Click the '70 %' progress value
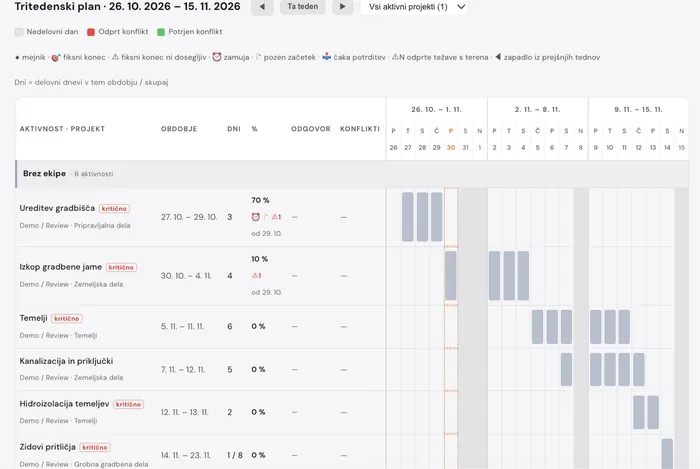The width and height of the screenshot is (700, 469). click(x=260, y=200)
